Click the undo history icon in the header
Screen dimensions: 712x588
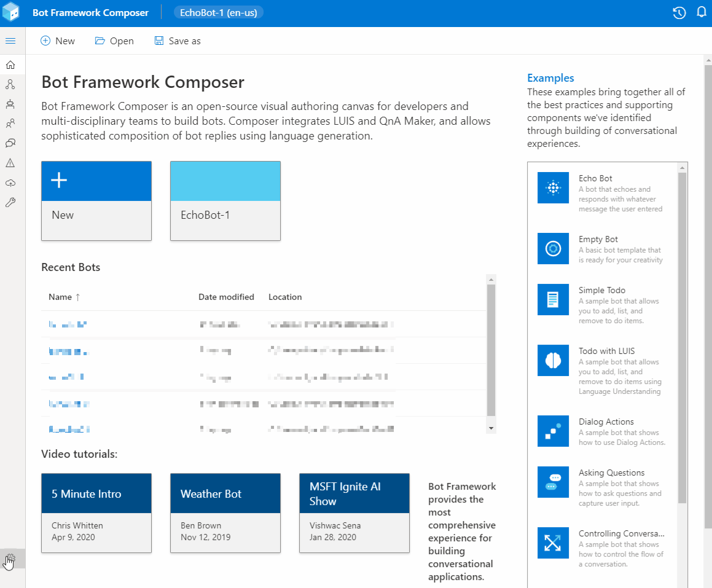[679, 12]
